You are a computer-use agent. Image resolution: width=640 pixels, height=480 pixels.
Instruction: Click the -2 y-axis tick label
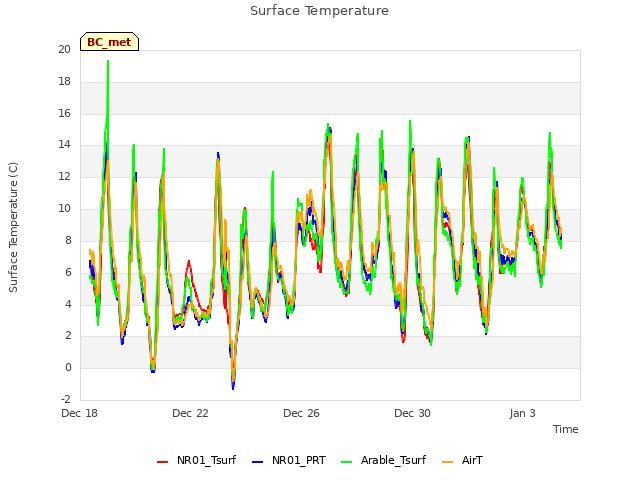(66, 399)
